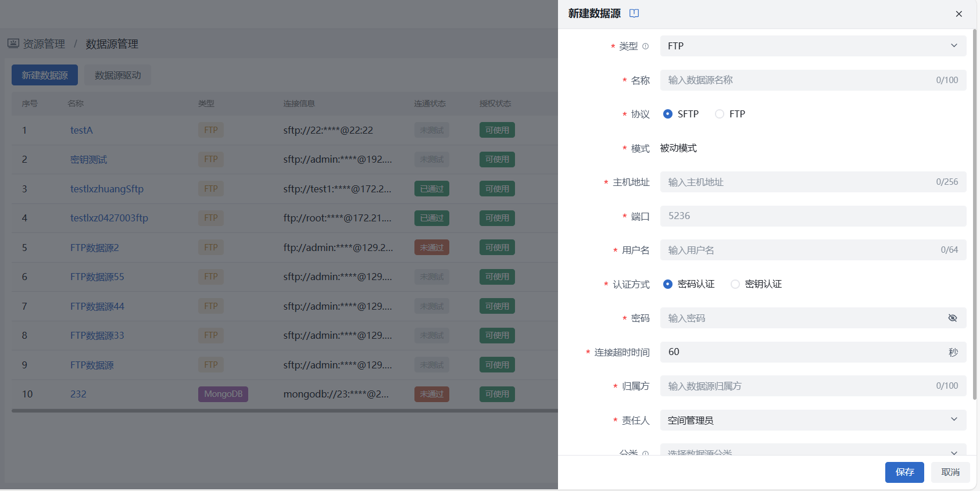Open the testlxz0427003ftp link

[109, 218]
